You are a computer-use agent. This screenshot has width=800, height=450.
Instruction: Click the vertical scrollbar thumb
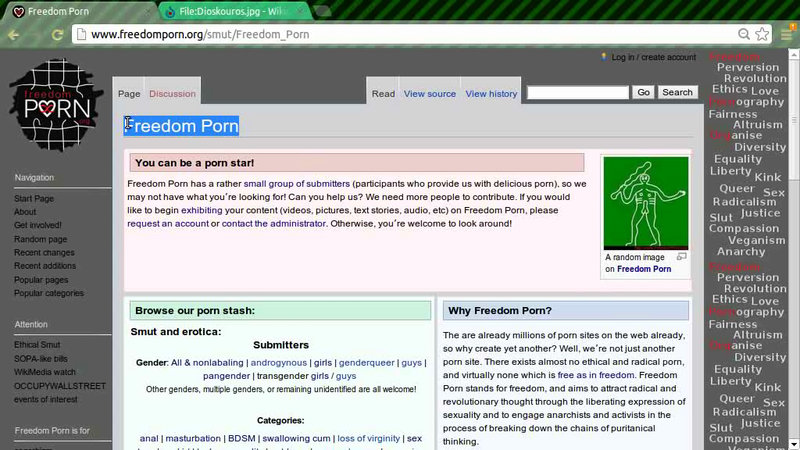coord(794,119)
